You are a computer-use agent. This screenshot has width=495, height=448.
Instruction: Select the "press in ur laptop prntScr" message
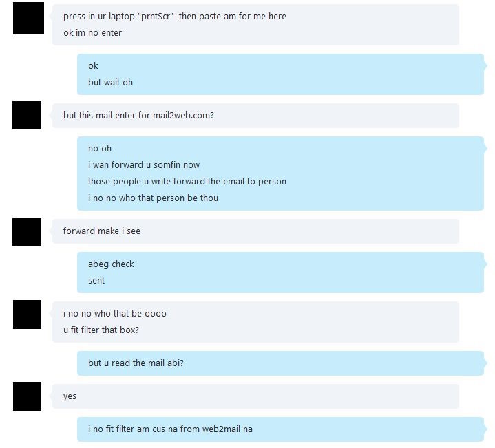tap(175, 16)
